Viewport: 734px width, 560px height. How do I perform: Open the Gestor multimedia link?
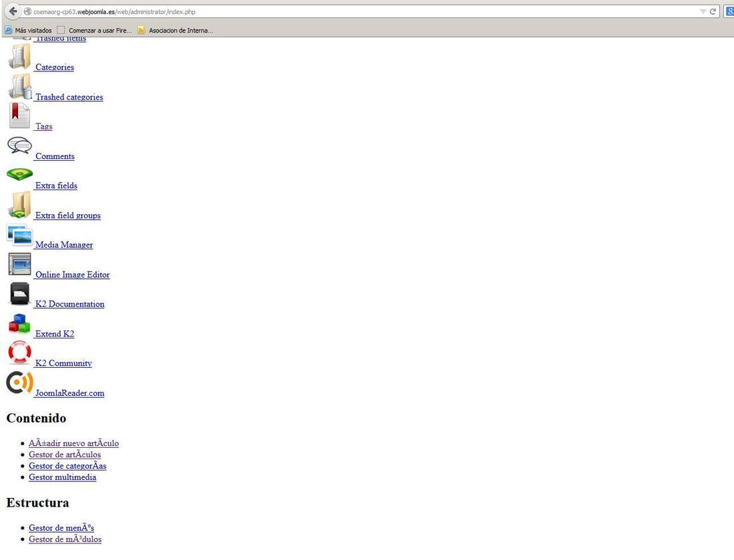click(x=62, y=477)
